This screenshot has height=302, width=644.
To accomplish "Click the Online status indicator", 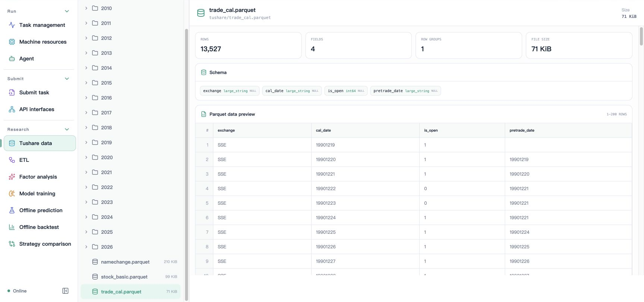I will 17,291.
